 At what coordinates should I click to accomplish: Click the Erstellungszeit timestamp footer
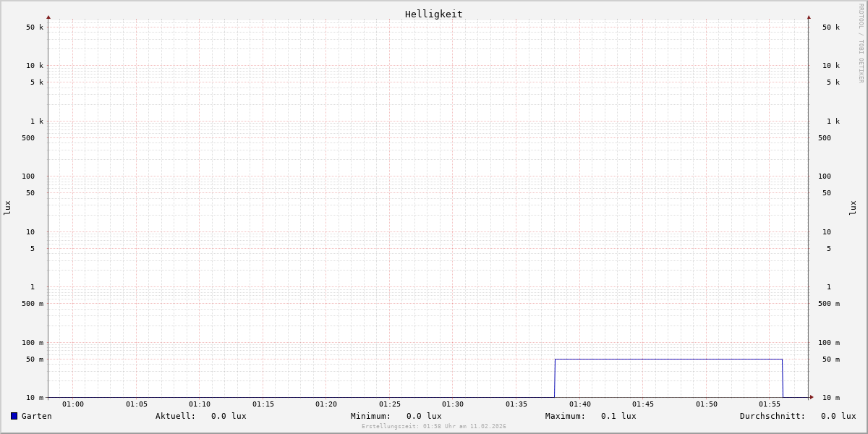click(x=434, y=427)
